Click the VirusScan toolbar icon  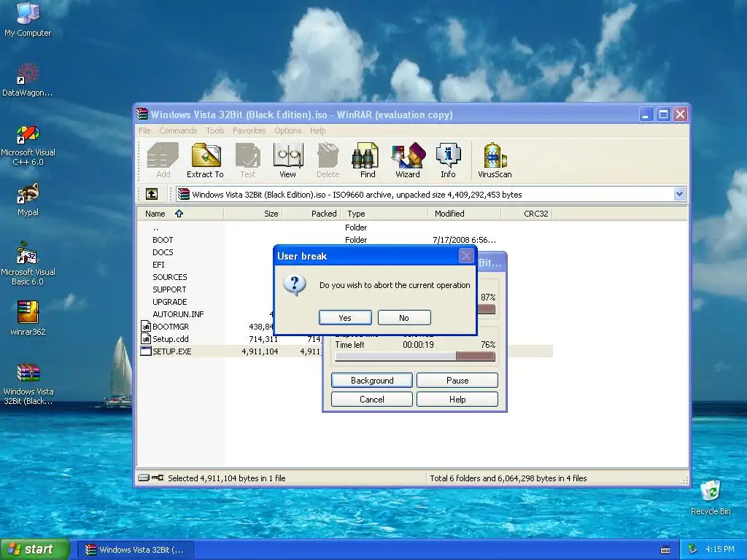(x=495, y=160)
